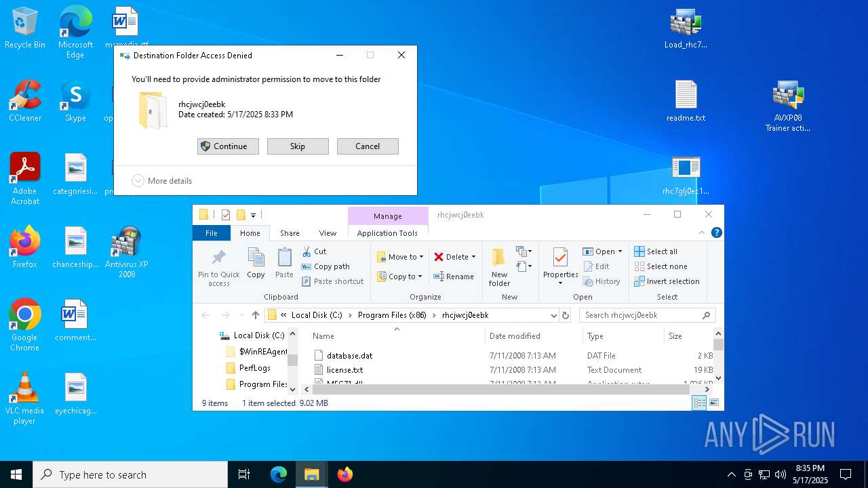Open the File menu tab
Viewport: 868px width, 488px height.
212,233
